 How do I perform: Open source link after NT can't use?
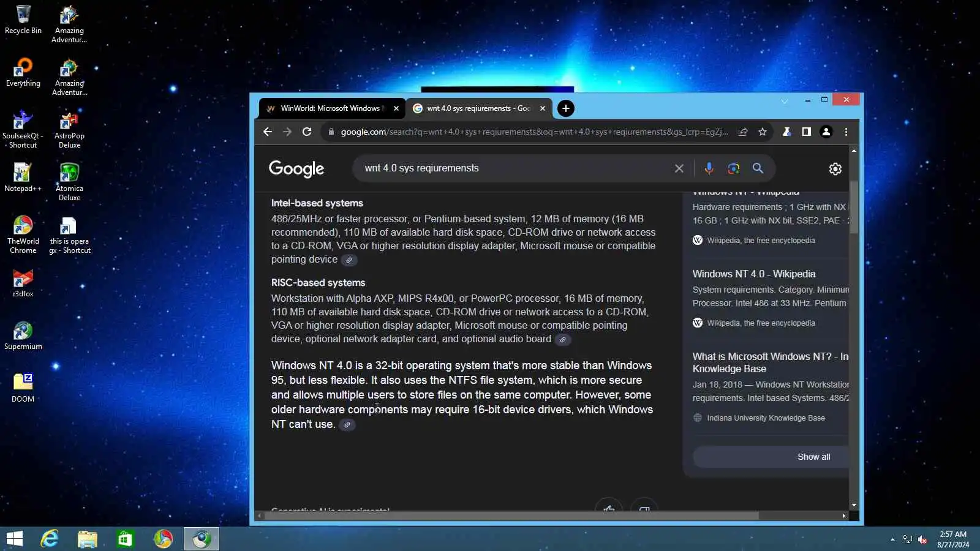coord(347,425)
